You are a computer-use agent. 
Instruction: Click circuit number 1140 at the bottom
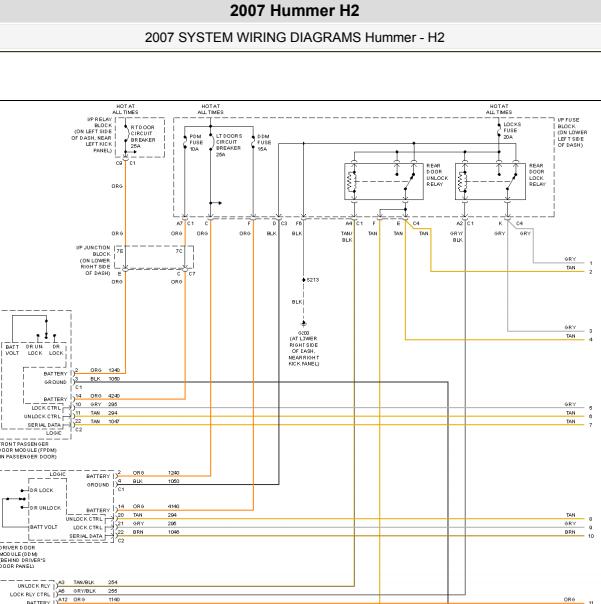coord(114,600)
